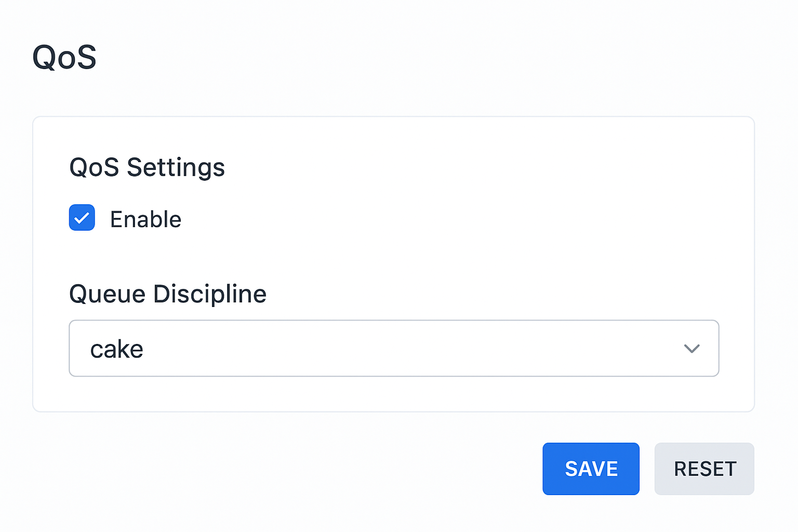798x532 pixels.
Task: Tick mark icon next to Enable
Action: (x=82, y=218)
